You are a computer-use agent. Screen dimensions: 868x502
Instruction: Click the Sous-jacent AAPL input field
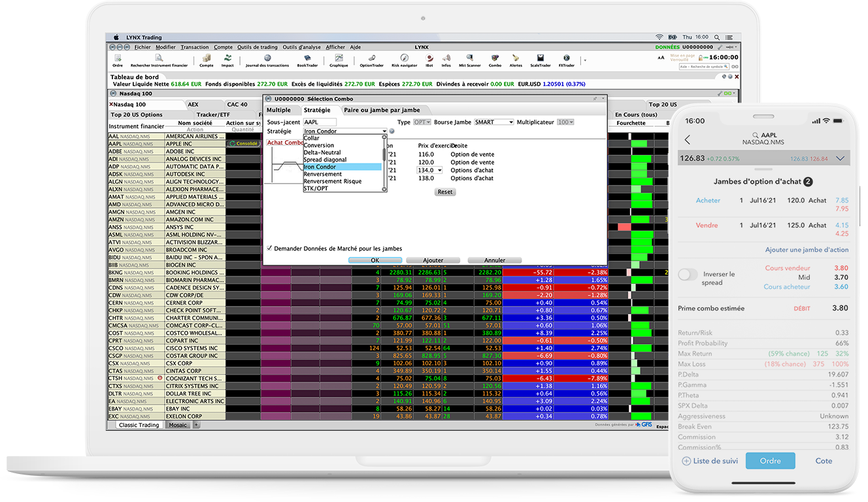tap(320, 122)
